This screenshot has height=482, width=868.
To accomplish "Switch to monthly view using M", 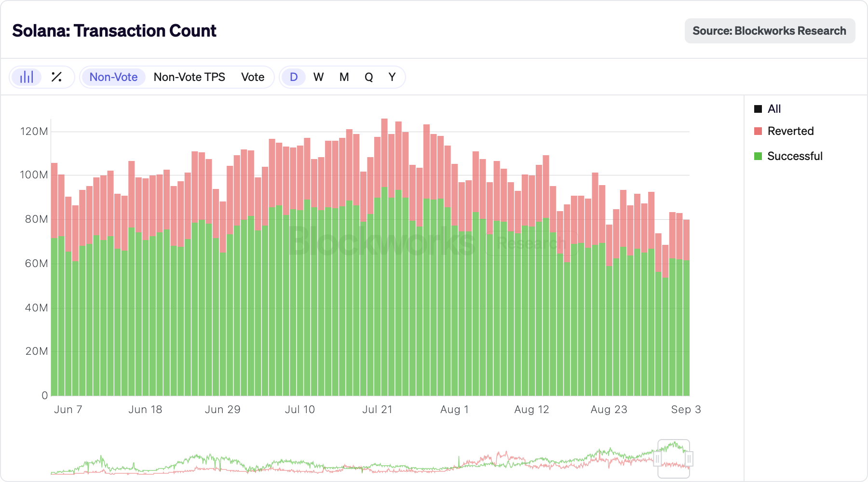I will [344, 77].
